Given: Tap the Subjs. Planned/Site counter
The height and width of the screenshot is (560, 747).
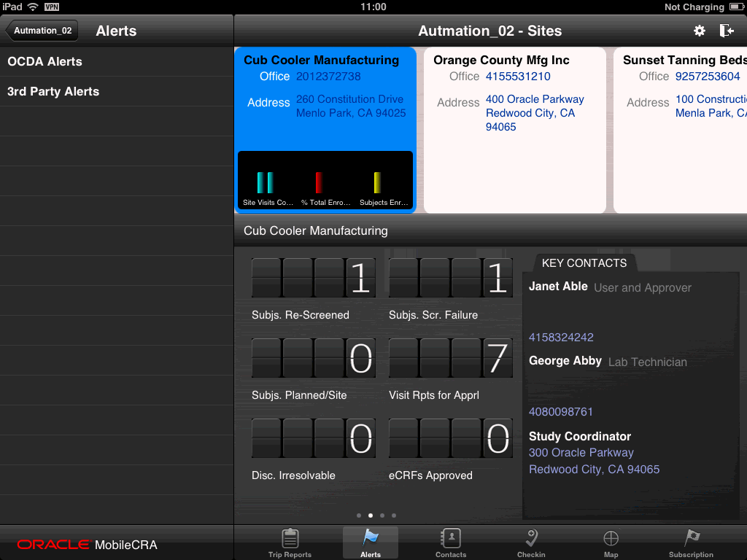Looking at the screenshot, I should click(x=314, y=358).
